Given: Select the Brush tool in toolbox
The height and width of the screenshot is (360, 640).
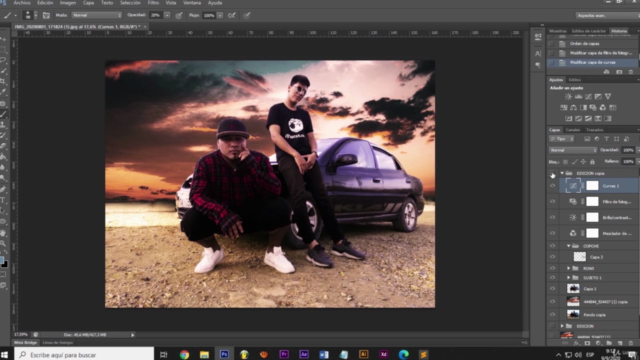Looking at the screenshot, I should (4, 114).
